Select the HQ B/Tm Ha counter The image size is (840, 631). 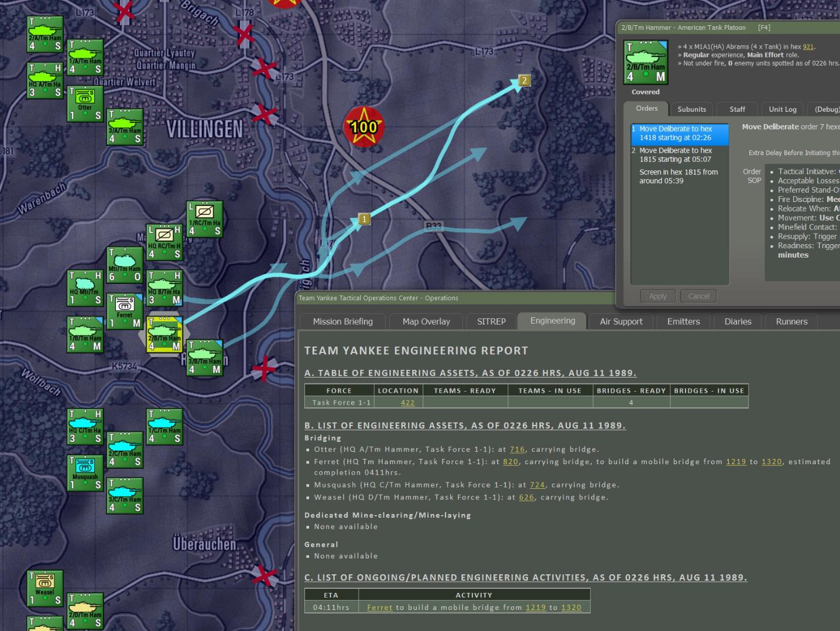tap(164, 288)
